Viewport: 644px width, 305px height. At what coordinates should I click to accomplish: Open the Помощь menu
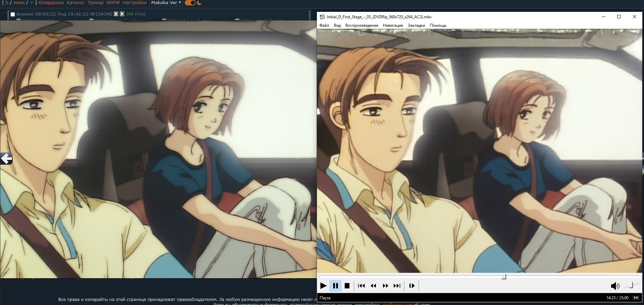pyautogui.click(x=438, y=25)
